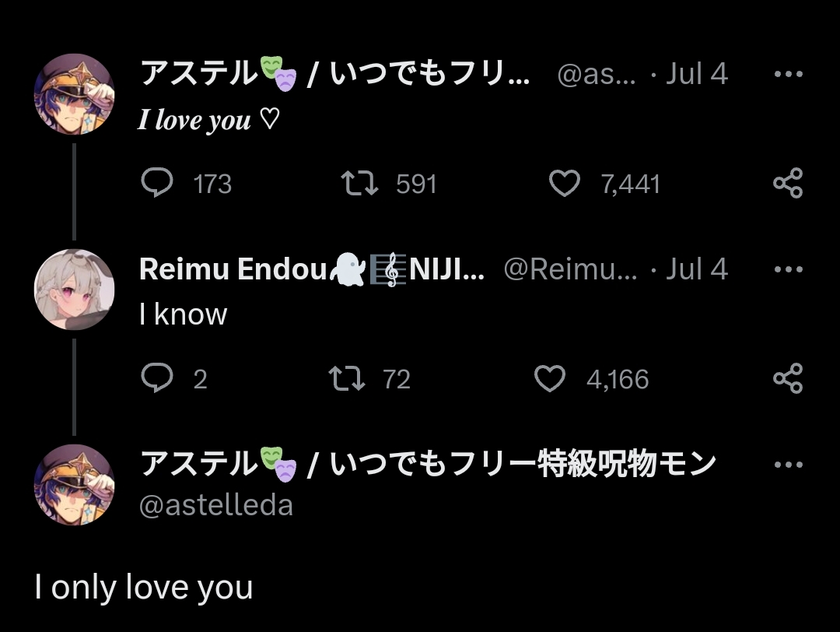
Task: Open the first tweet's Jul 4 timestamp
Action: tap(696, 74)
